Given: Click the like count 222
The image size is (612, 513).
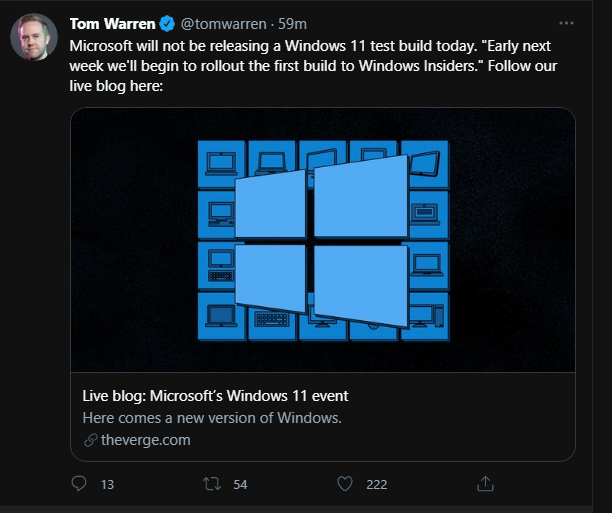Looking at the screenshot, I should tap(376, 485).
